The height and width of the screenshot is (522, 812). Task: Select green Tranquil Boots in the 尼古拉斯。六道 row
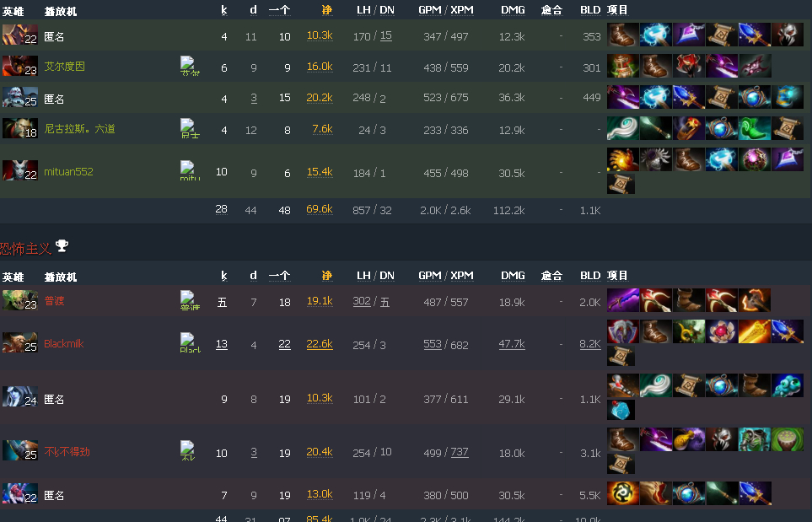point(754,128)
